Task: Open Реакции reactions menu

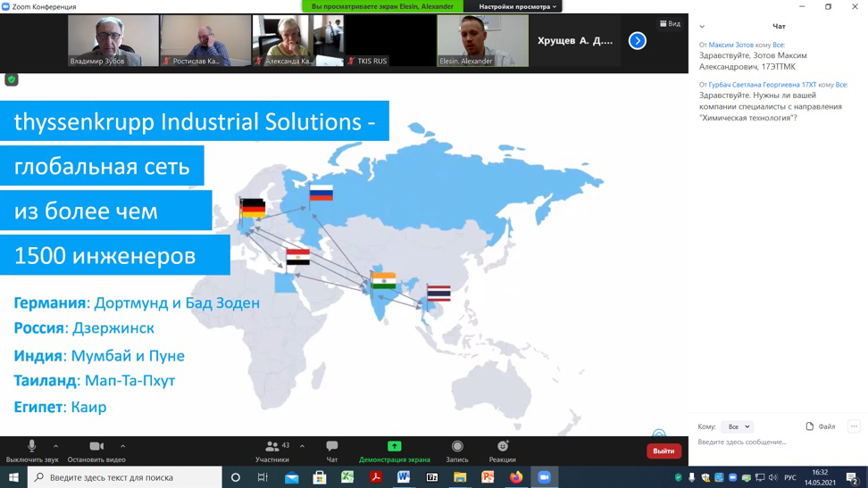Action: (x=502, y=451)
